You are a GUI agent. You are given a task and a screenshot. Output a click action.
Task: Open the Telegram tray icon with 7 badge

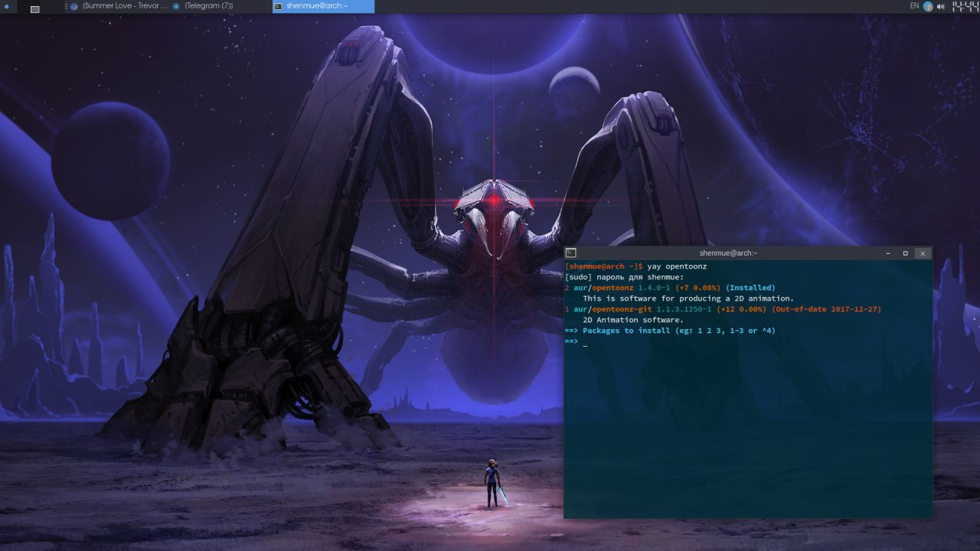[928, 7]
